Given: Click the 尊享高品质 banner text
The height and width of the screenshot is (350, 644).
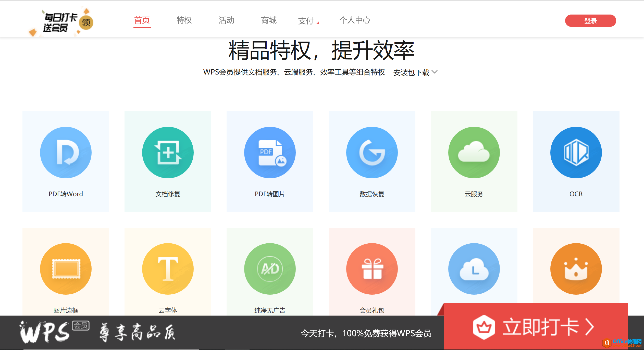Looking at the screenshot, I should 137,332.
